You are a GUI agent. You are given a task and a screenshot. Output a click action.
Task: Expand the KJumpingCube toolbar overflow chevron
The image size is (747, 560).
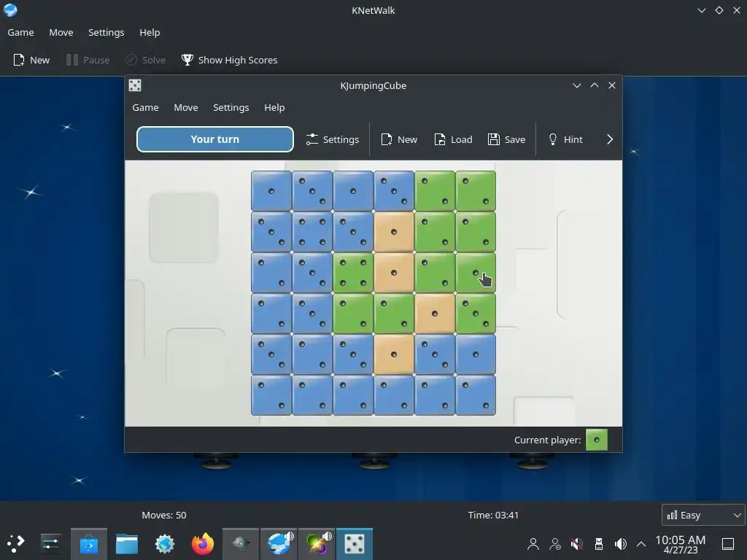pos(610,139)
